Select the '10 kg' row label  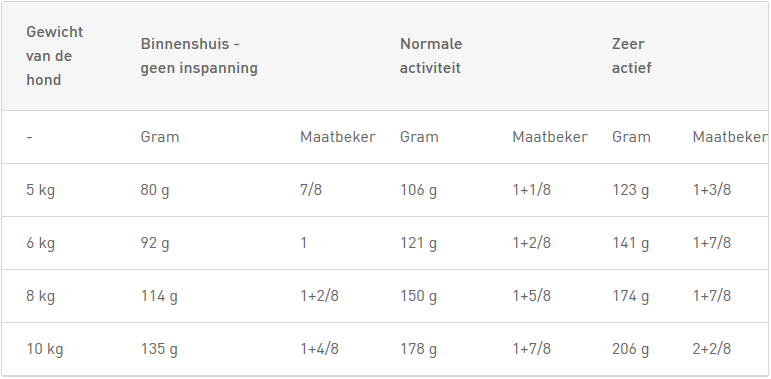(x=45, y=349)
